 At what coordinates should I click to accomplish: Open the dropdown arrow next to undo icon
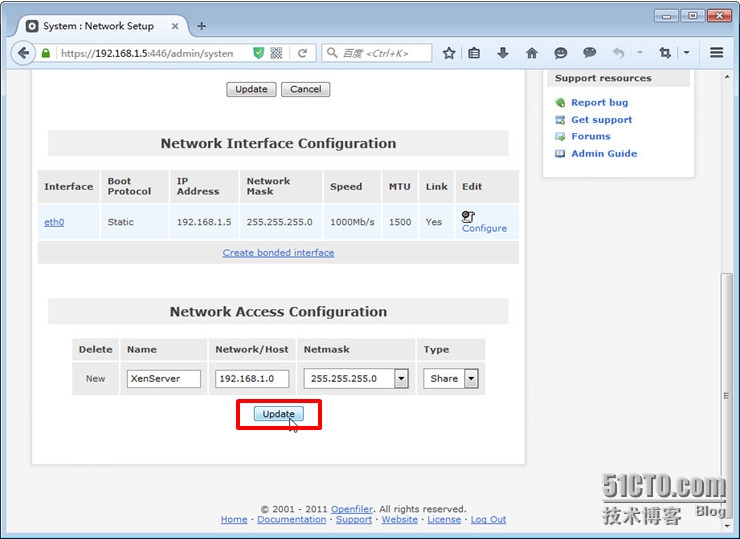[x=640, y=53]
